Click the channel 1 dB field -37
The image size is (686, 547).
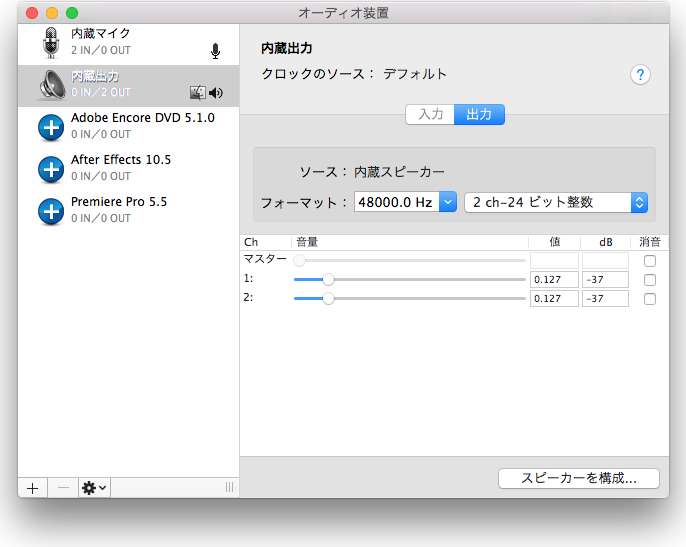click(605, 280)
